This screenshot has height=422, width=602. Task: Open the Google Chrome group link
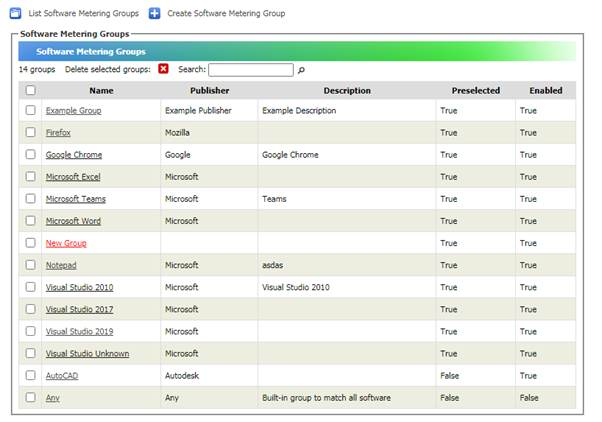coord(74,155)
